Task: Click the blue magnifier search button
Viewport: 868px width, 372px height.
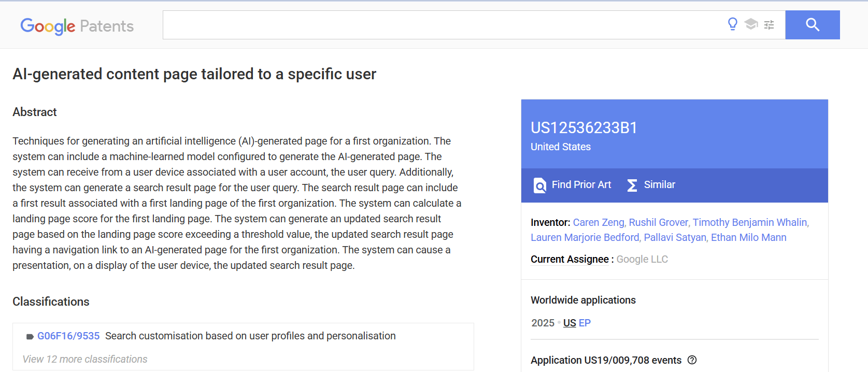Action: [812, 25]
